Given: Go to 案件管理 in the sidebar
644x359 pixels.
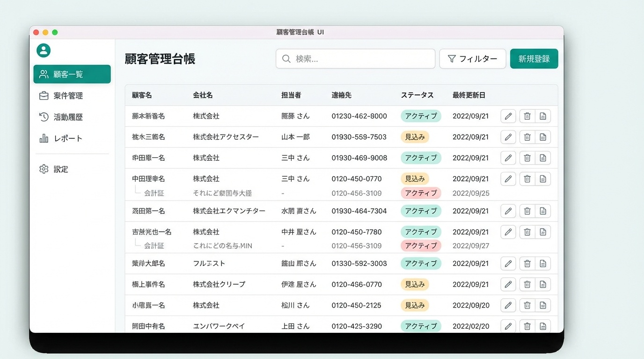Looking at the screenshot, I should pyautogui.click(x=68, y=96).
